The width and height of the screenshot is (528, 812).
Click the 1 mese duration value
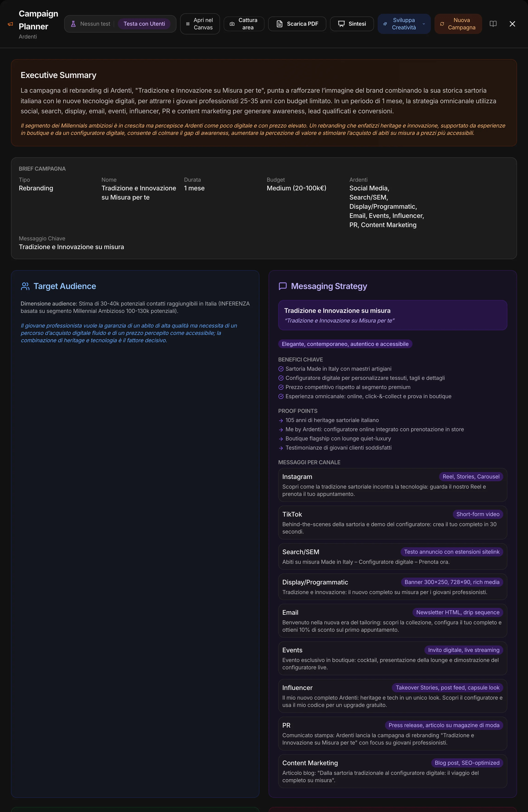click(x=194, y=188)
